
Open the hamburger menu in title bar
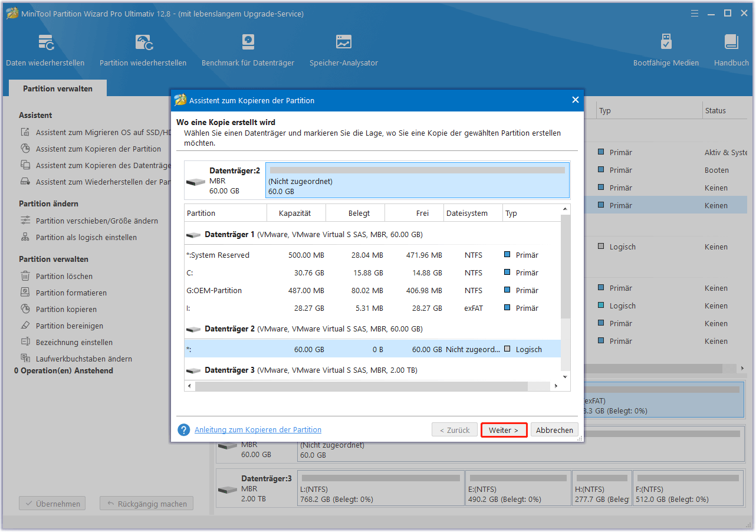tap(695, 13)
